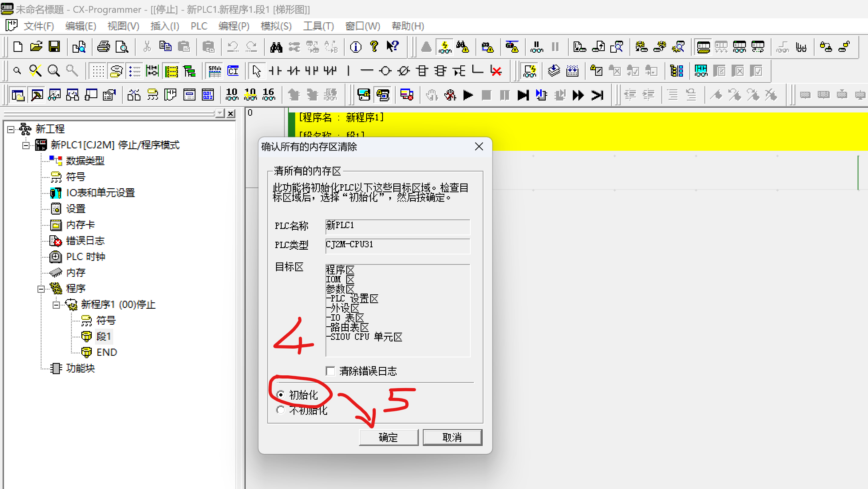This screenshot has width=868, height=489.
Task: Select the 初始化 radio button
Action: [281, 394]
